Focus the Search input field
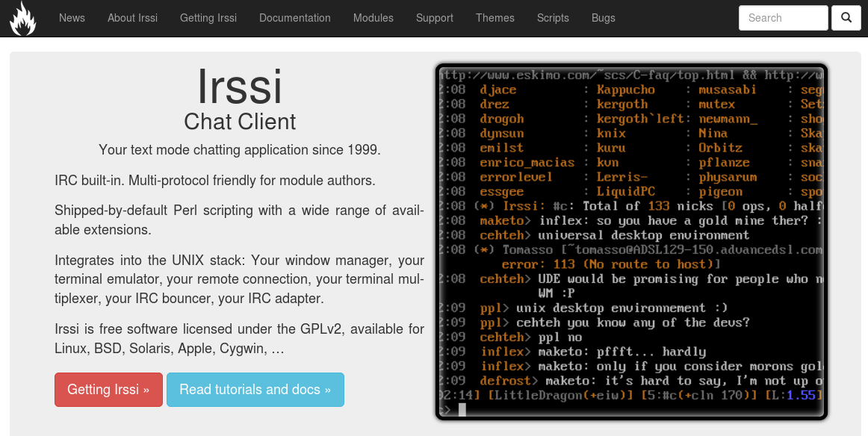 click(784, 18)
